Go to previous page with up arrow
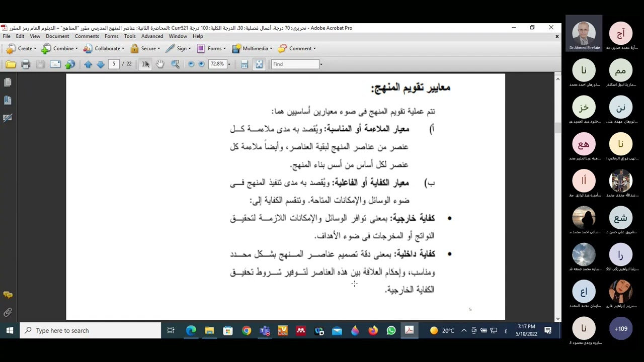This screenshot has height=362, width=644. 88,64
